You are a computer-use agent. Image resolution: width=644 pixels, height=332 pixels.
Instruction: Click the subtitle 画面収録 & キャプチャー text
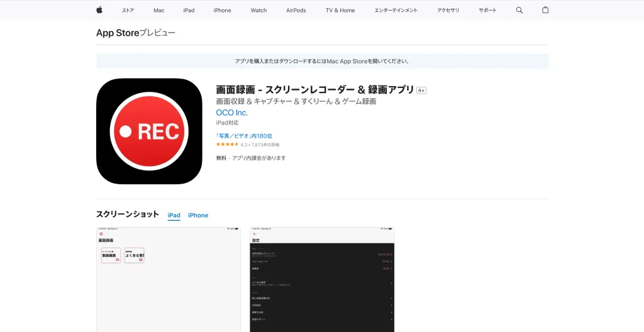296,101
